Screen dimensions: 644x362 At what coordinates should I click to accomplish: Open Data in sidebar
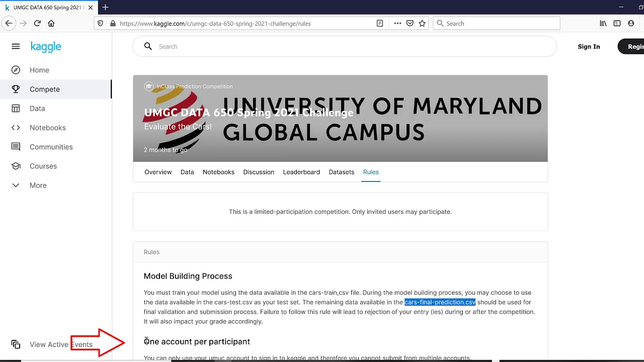pos(37,108)
